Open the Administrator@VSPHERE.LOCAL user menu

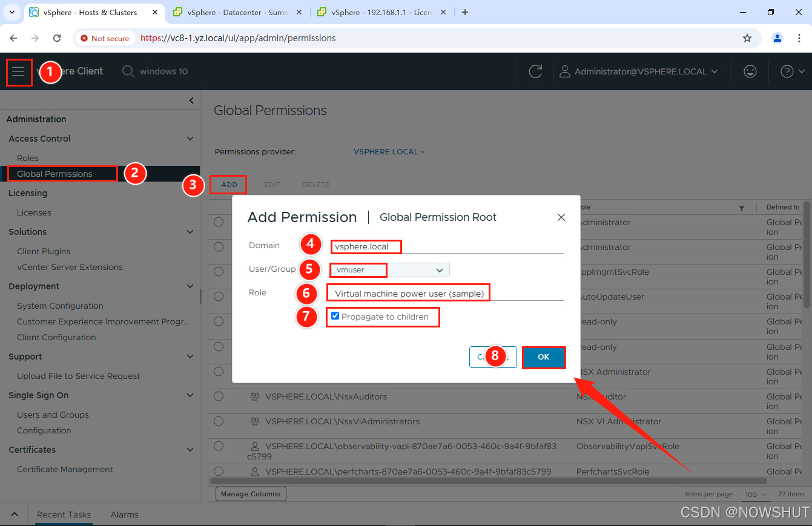(x=639, y=71)
